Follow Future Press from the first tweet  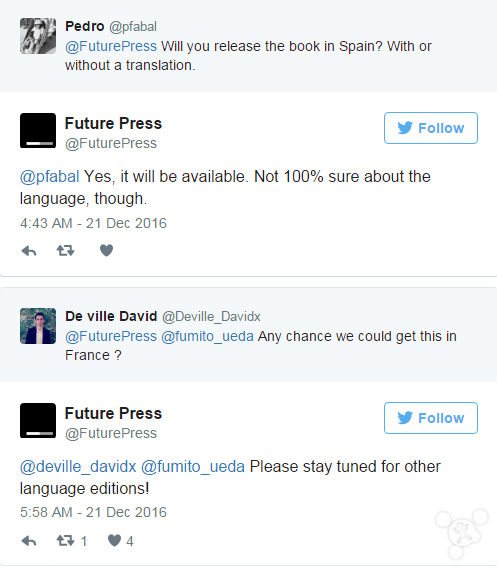(431, 128)
